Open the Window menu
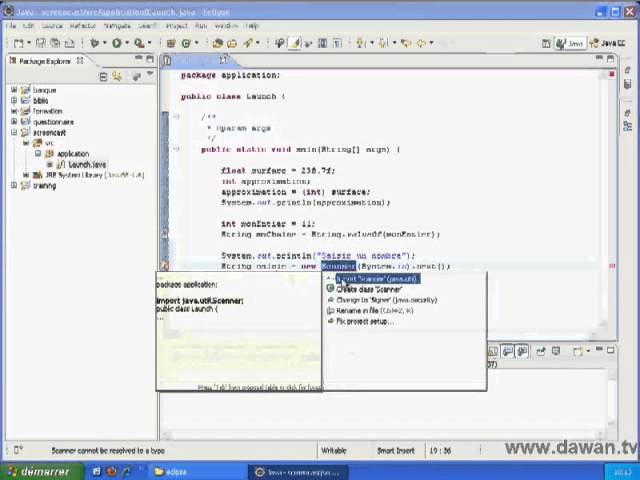 (226, 26)
